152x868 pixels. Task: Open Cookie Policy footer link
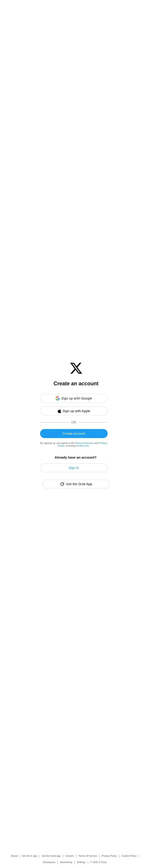129,856
